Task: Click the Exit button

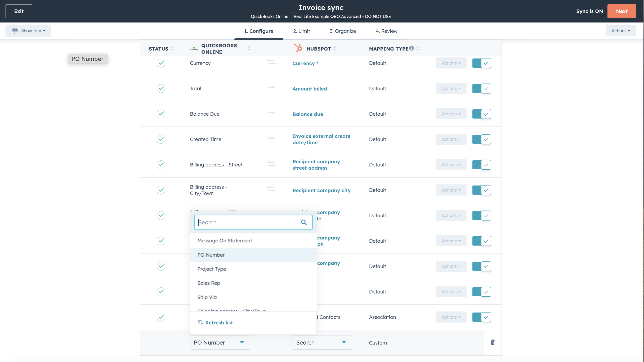Action: [x=19, y=11]
